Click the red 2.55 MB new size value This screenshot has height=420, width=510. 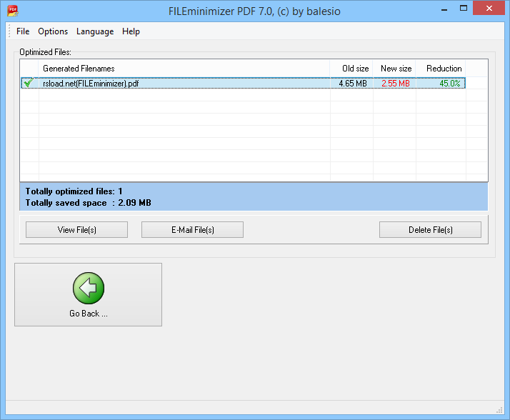tap(396, 84)
